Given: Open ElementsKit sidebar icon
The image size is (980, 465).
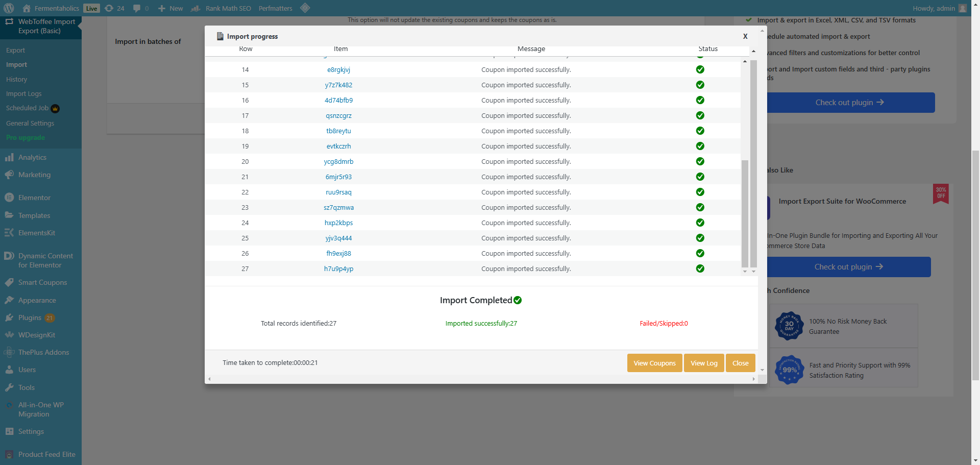Looking at the screenshot, I should click(x=9, y=233).
